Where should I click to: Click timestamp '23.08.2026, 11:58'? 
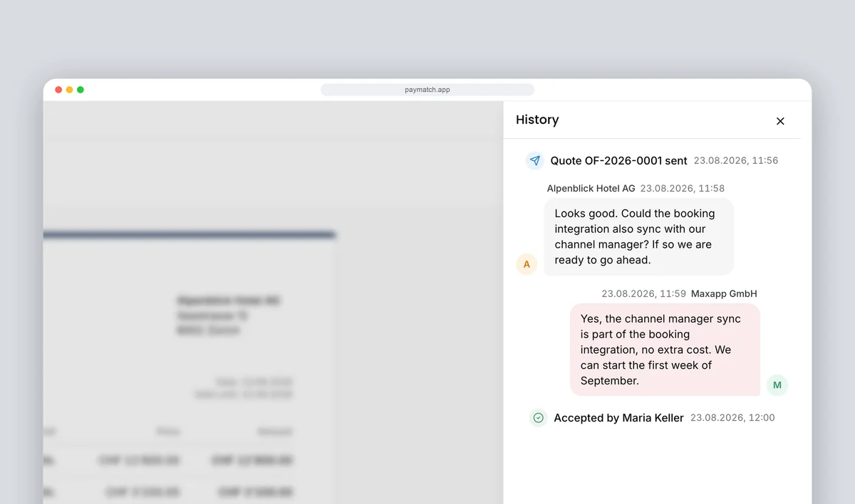click(683, 189)
